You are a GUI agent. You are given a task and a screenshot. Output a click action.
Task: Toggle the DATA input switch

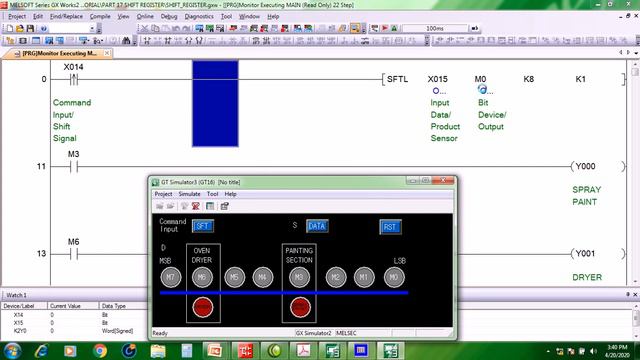[317, 226]
